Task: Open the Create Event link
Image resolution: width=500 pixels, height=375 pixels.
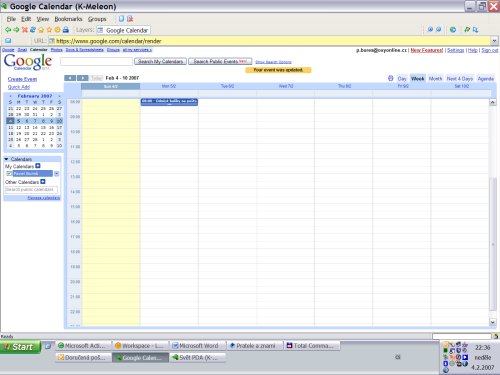Action: click(x=22, y=79)
